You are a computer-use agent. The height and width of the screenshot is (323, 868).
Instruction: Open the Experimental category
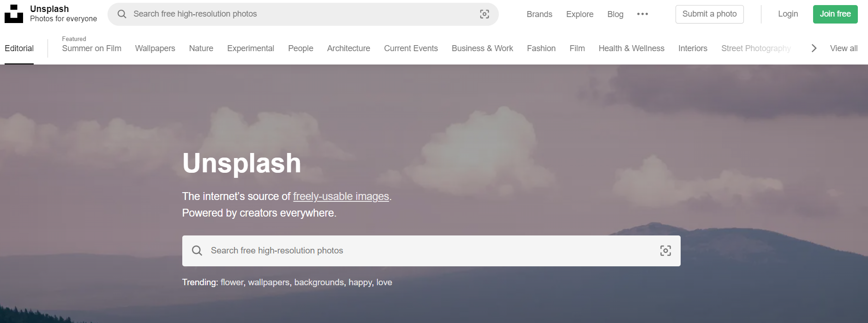[x=251, y=48]
